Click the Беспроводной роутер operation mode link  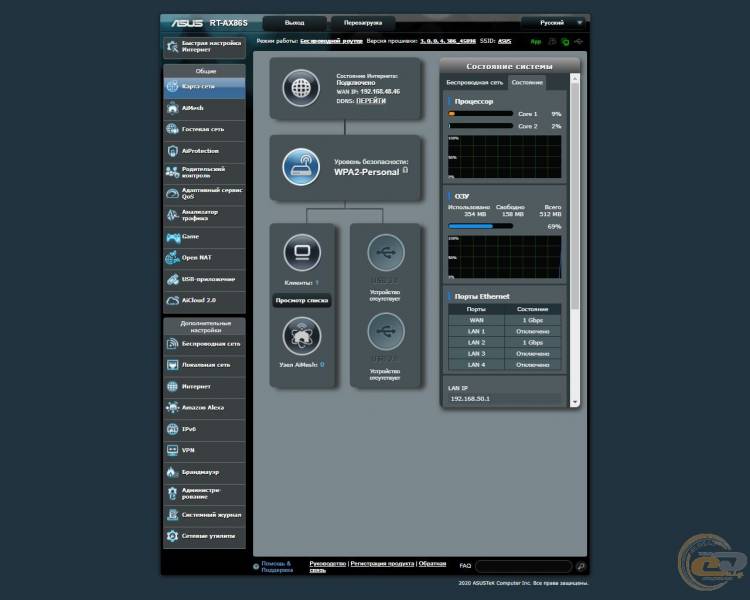pyautogui.click(x=331, y=41)
